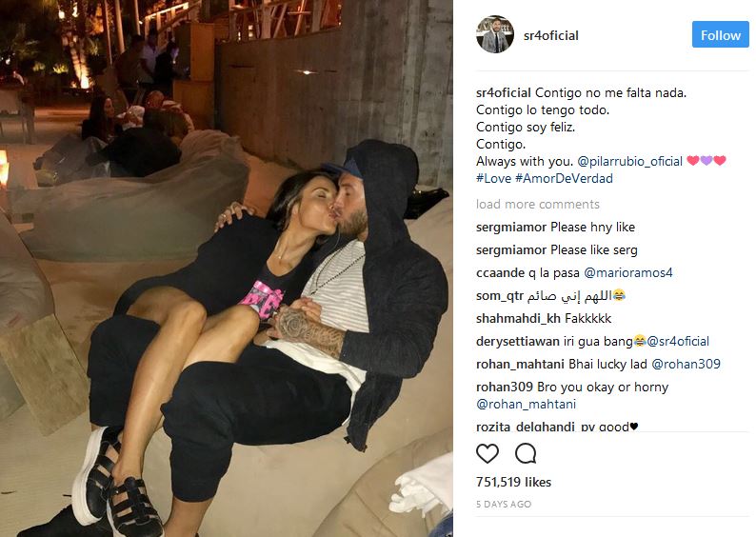Click the comment speech bubble icon
The width and height of the screenshot is (756, 537).
tap(525, 453)
